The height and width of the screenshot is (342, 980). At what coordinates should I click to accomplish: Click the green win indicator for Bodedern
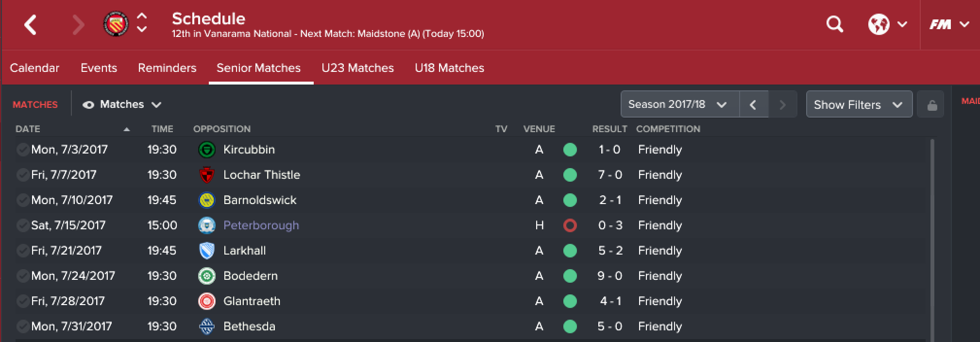click(570, 276)
